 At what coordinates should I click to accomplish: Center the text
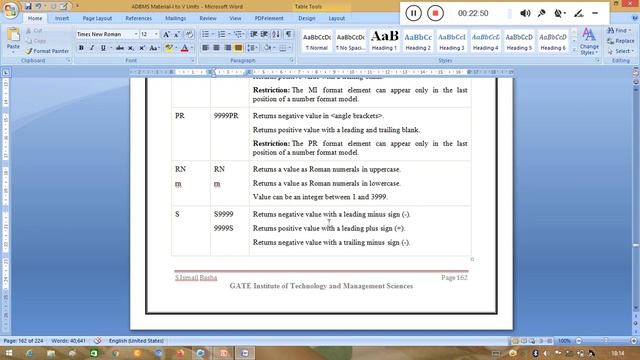[x=216, y=48]
